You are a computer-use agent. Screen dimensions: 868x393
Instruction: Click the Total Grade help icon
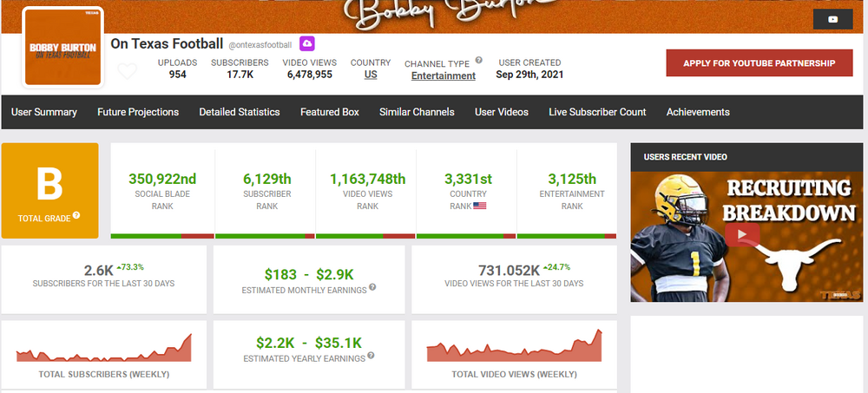click(x=76, y=215)
